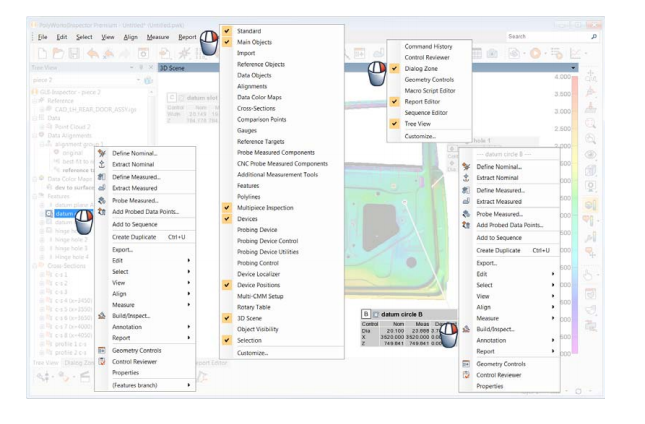Open the Measure menu in the menu bar
This screenshot has width=645, height=424.
(x=157, y=37)
